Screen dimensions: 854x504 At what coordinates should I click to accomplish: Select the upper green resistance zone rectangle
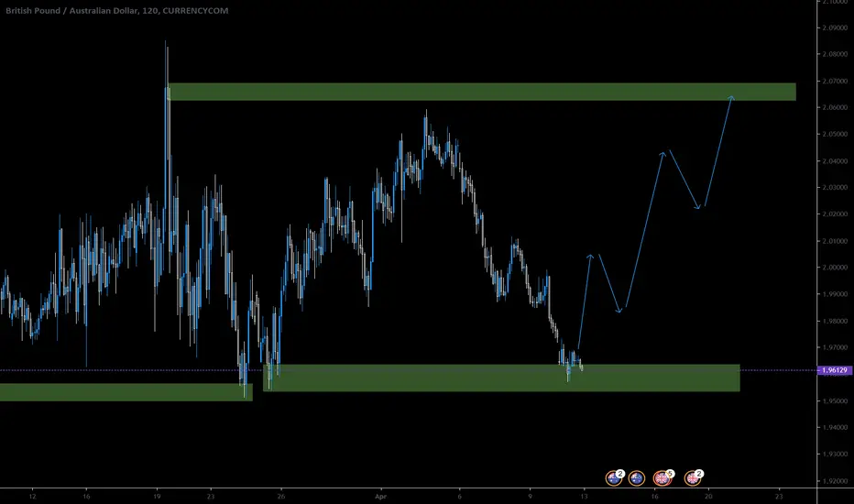482,92
